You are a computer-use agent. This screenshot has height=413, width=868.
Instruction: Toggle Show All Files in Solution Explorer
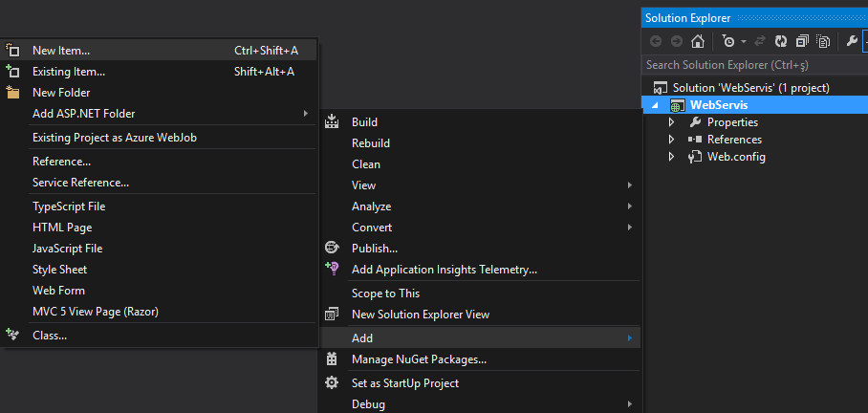click(x=824, y=41)
